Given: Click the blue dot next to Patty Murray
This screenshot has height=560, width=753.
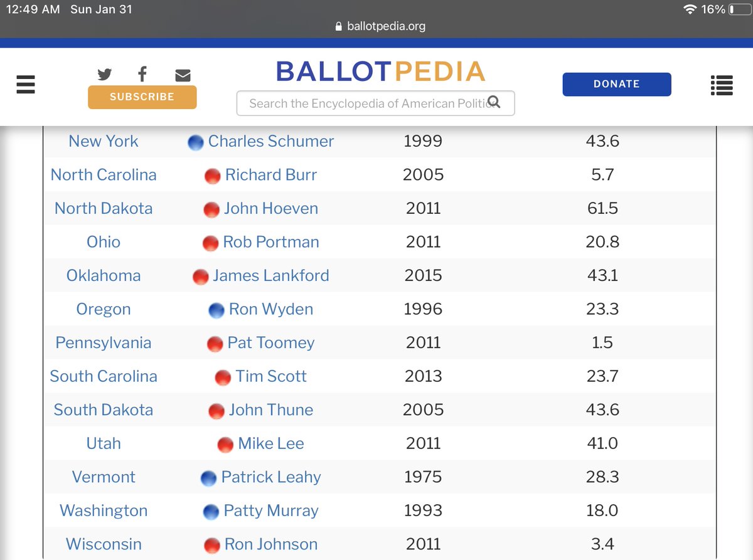Looking at the screenshot, I should [210, 512].
